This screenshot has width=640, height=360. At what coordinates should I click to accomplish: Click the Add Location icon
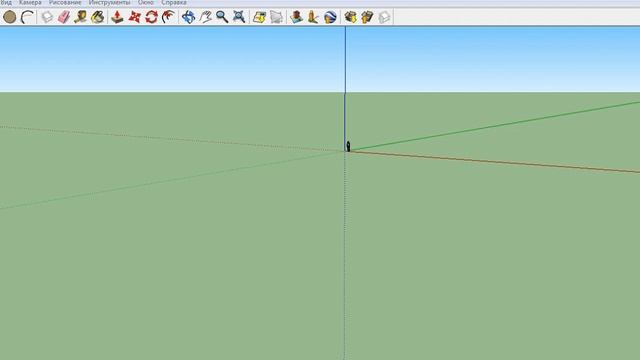pos(259,17)
